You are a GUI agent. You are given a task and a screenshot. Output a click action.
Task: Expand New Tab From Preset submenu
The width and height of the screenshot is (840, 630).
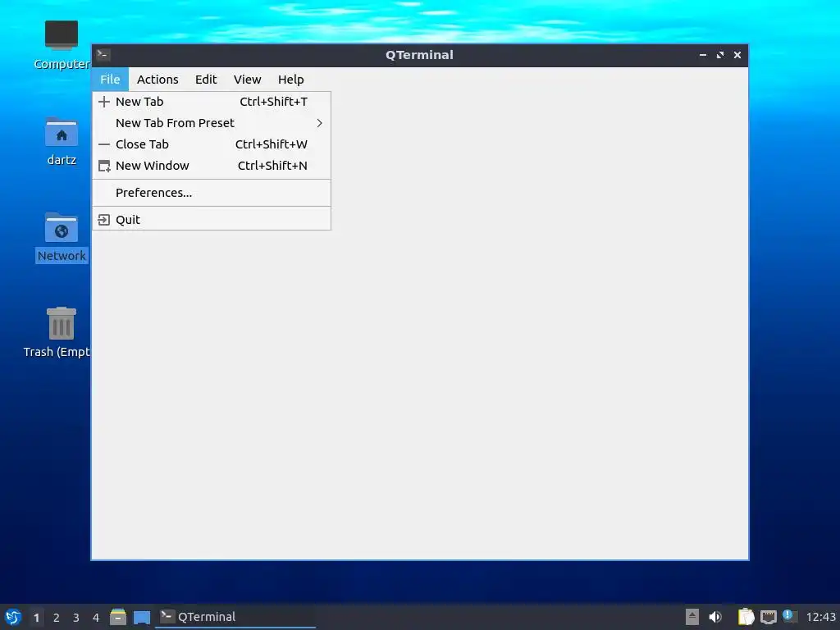point(212,123)
